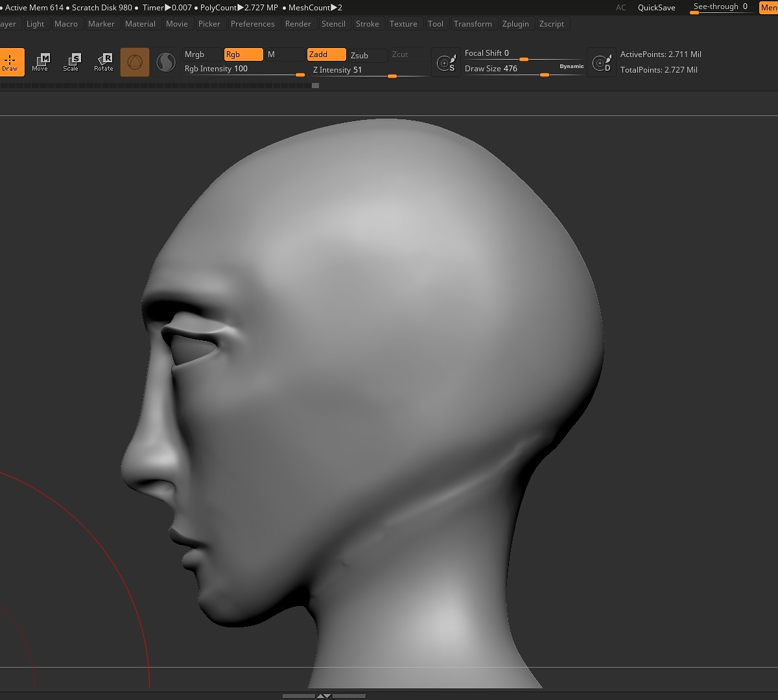Click the brush S hotkey icon by Focal Shift

click(x=446, y=63)
